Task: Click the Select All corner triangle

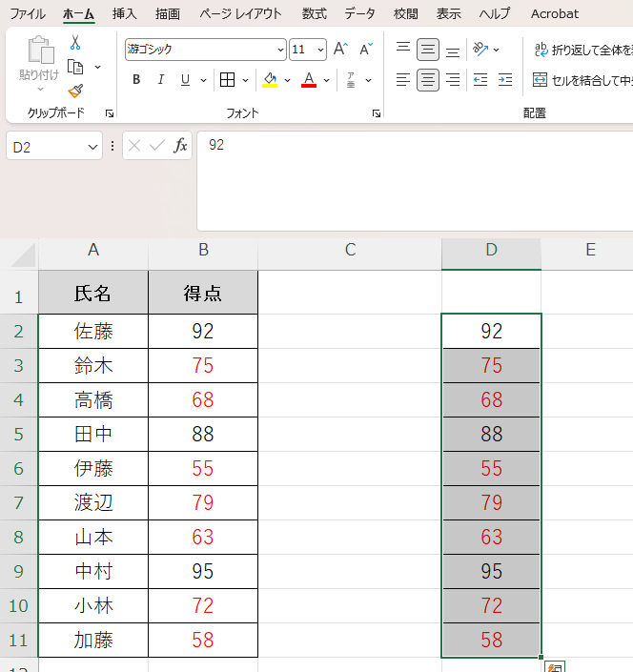Action: (x=23, y=255)
